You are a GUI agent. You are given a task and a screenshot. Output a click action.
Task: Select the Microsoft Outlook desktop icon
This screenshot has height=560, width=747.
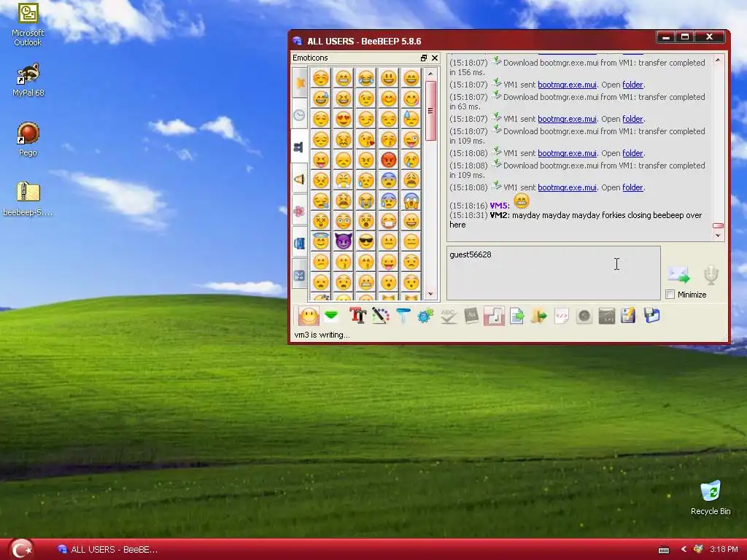tap(28, 25)
